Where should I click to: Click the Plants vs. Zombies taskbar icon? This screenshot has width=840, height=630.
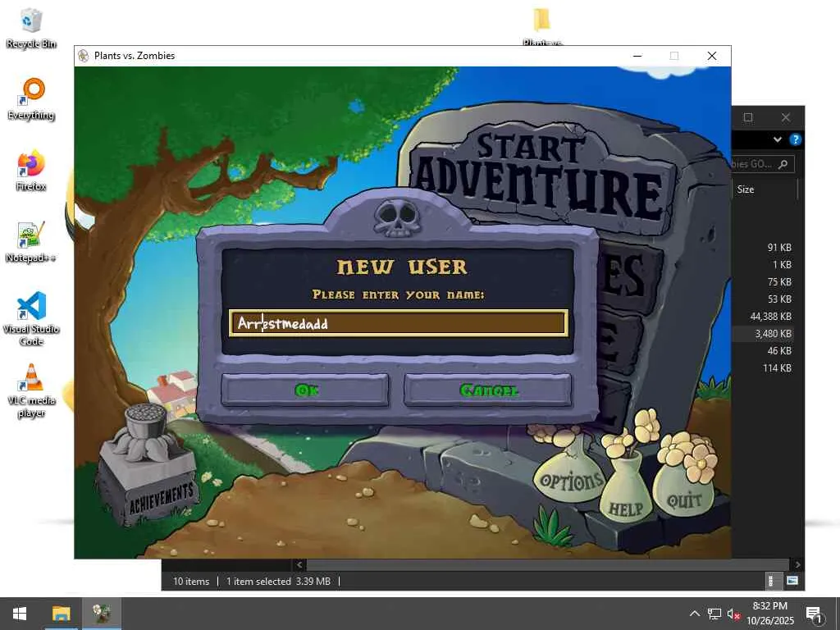101,614
